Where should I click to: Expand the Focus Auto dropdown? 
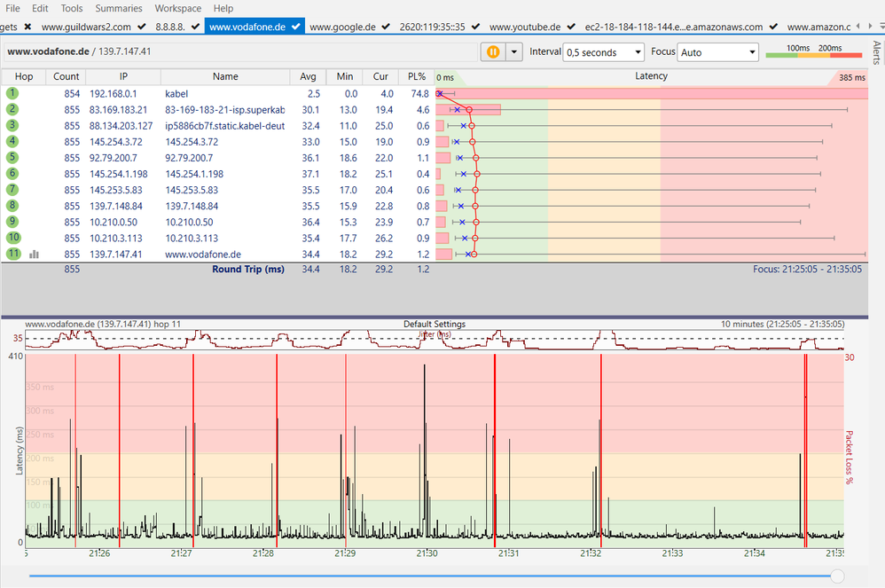(x=717, y=52)
